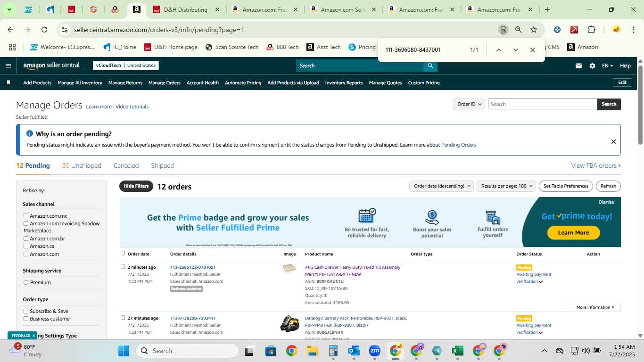Go to next find-in-page match
Image resolution: width=644 pixels, height=362 pixels.
pyautogui.click(x=515, y=50)
